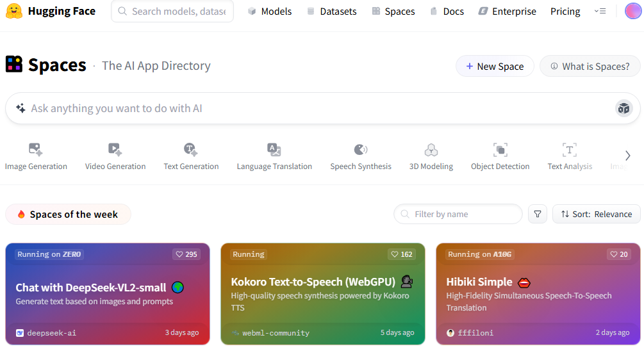Click the lips emoji on Hibiki Simple card

524,282
